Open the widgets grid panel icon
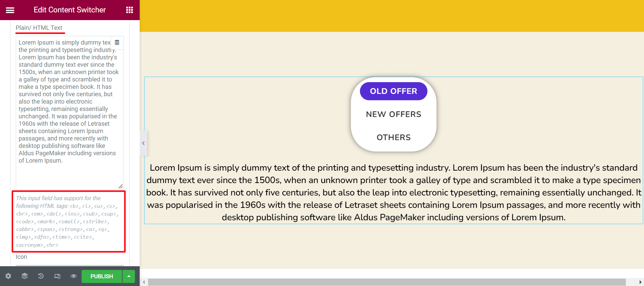Image resolution: width=644 pixels, height=286 pixels. [x=130, y=10]
